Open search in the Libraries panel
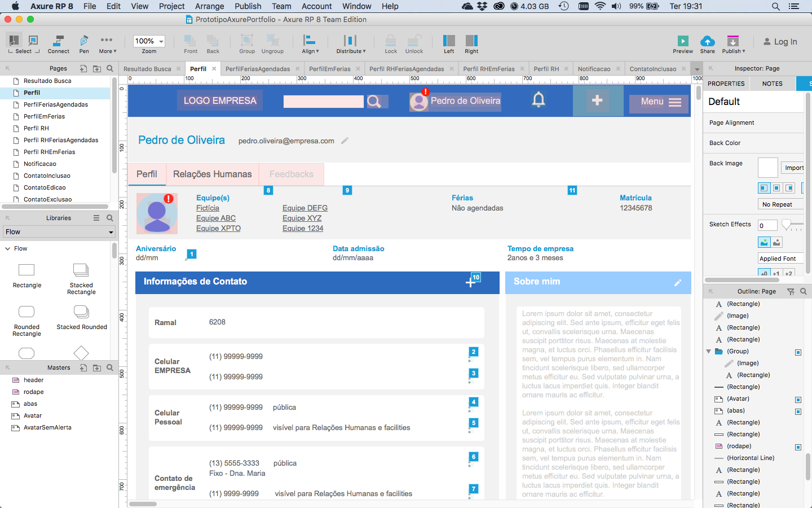Viewport: 812px width, 508px height. tap(110, 218)
